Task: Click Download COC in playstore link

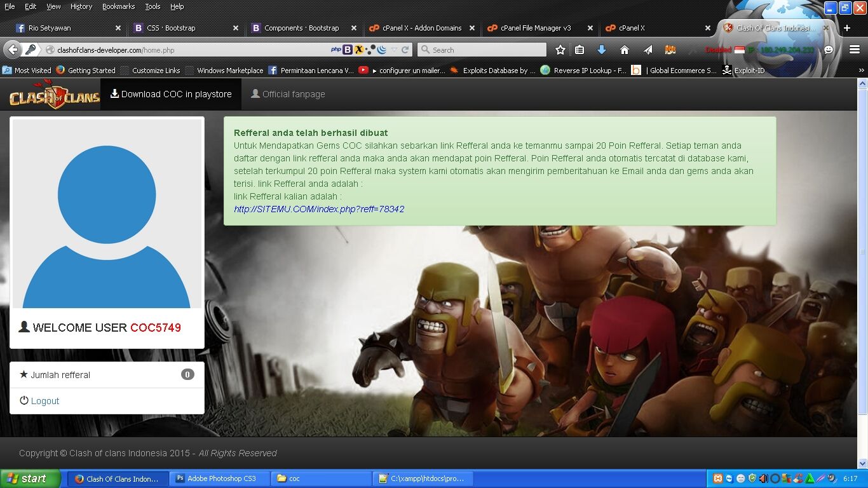Action: tap(171, 94)
